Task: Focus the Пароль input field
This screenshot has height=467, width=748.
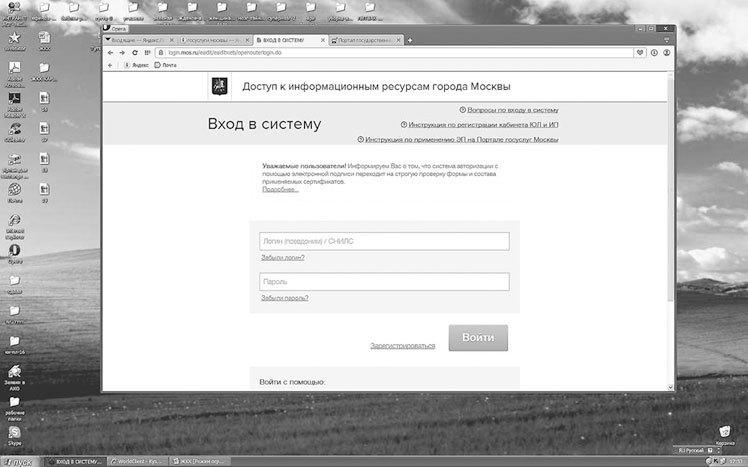Action: tap(384, 281)
